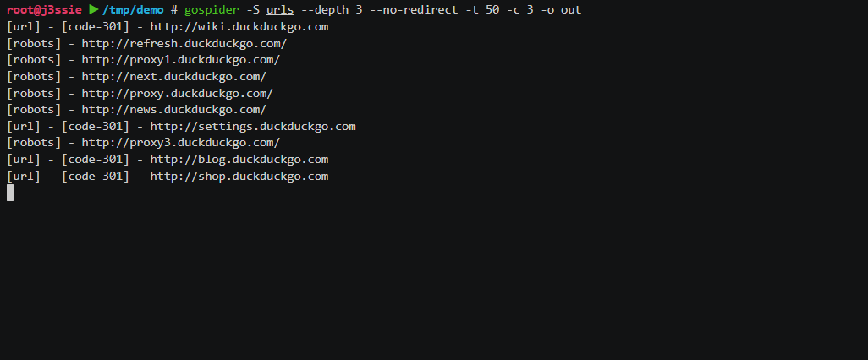Screen dimensions: 868x360
Task: Click the terminal block cursor
Action: 10,193
